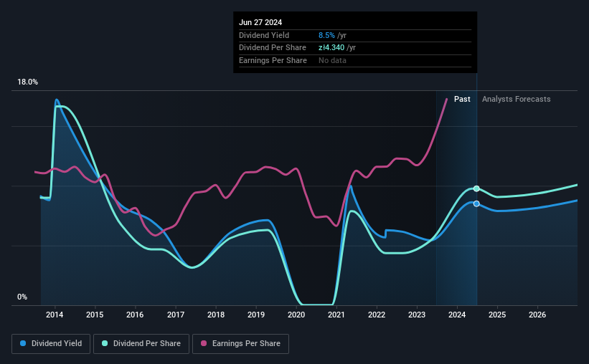Click the 'Earnings Per Share' tooltip row label

[x=273, y=60]
